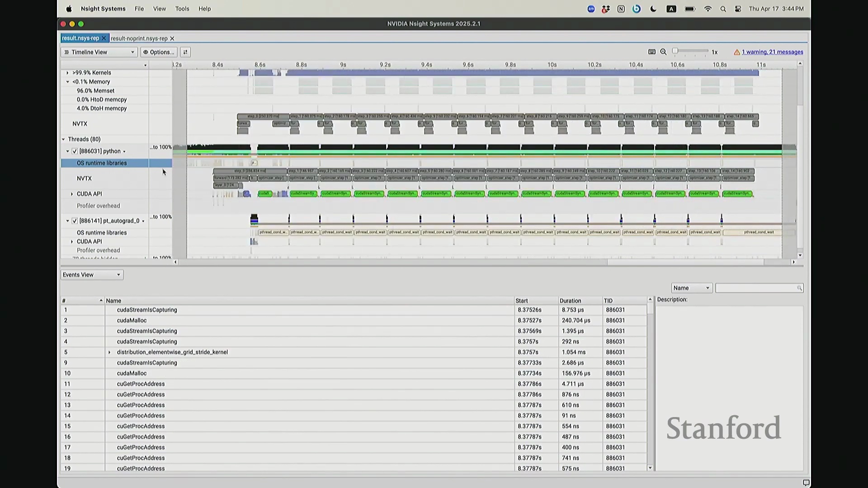Screen dimensions: 868x488
Task: Open the 1 warning, 21 messages link
Action: coord(772,52)
